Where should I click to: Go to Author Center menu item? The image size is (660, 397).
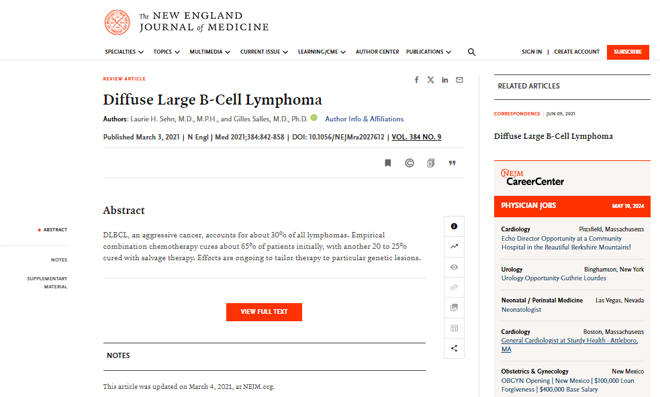377,52
